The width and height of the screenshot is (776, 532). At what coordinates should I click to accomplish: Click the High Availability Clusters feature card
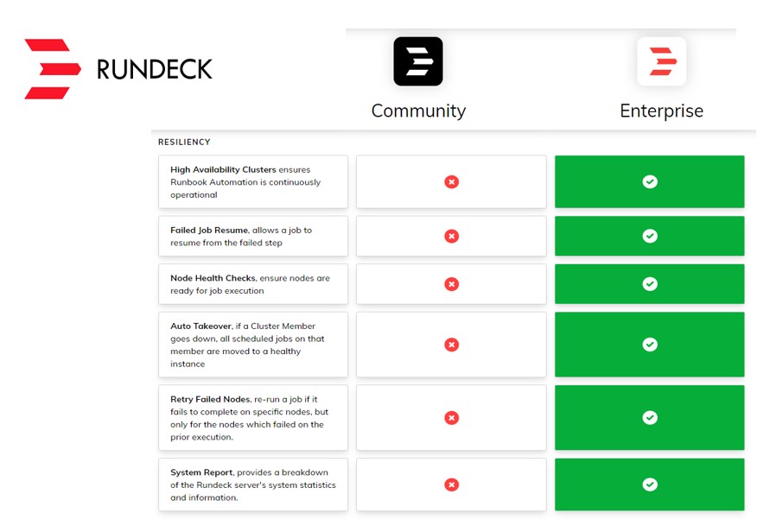pos(253,182)
